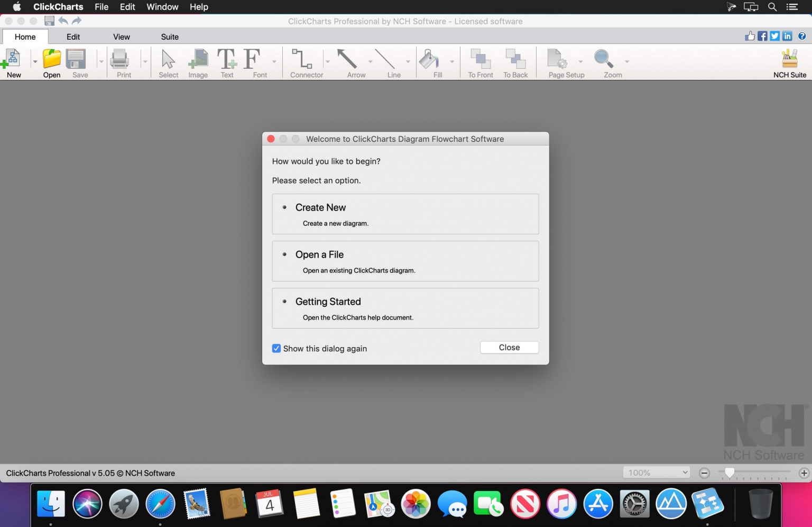Choose the Fill paint bucket tool
The image size is (812, 527).
pos(429,60)
